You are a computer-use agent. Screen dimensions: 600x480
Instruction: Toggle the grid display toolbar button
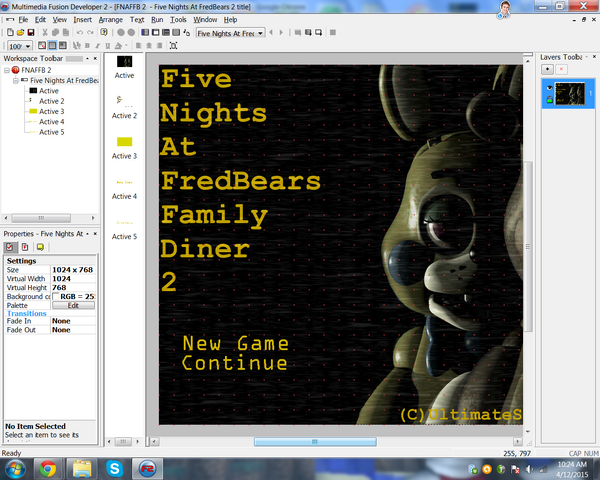52,46
